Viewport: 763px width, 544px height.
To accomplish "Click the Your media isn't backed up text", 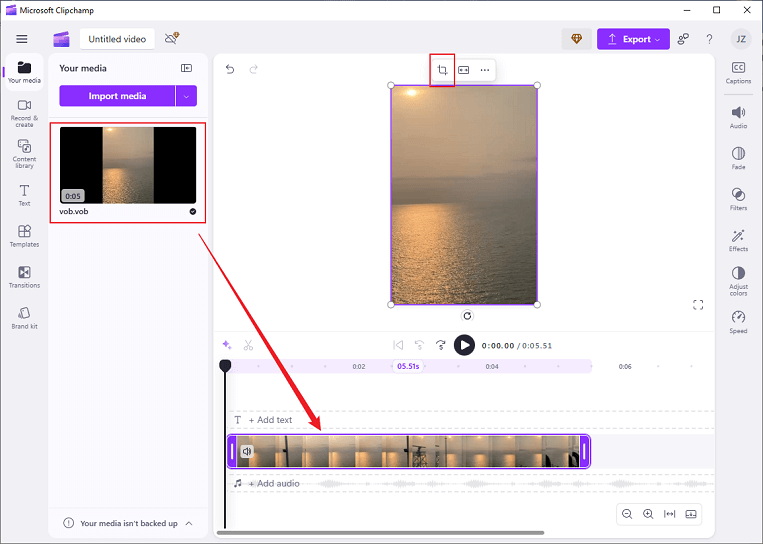I will pos(129,523).
